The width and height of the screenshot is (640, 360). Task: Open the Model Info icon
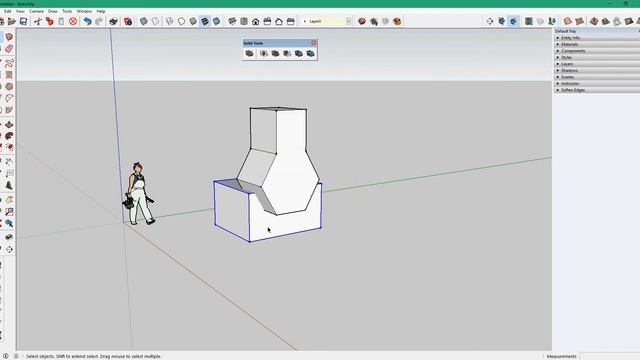click(x=128, y=21)
